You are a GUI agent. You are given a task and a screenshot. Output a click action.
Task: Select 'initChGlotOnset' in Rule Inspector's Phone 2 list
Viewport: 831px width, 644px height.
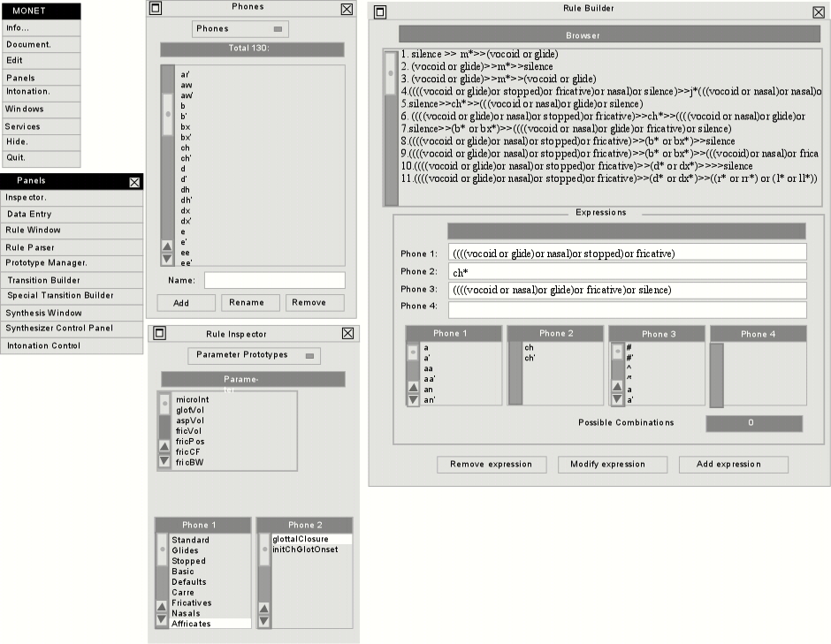click(305, 549)
